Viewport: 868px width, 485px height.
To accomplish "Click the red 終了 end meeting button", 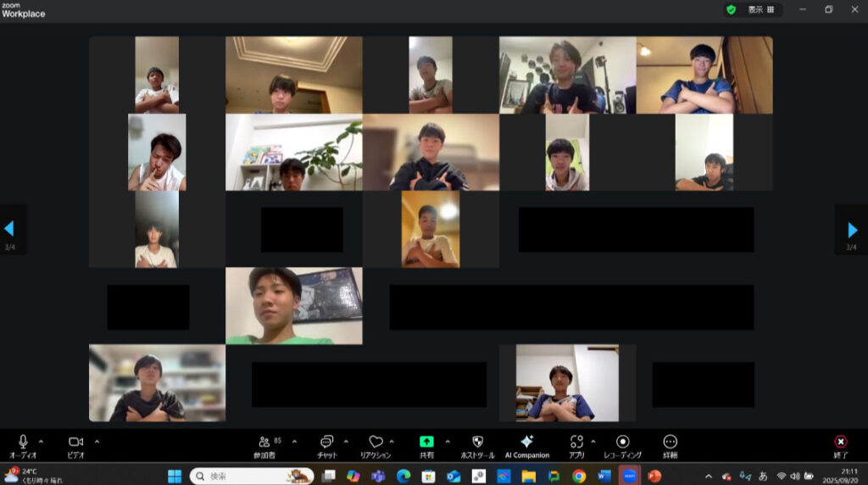I will 840,442.
